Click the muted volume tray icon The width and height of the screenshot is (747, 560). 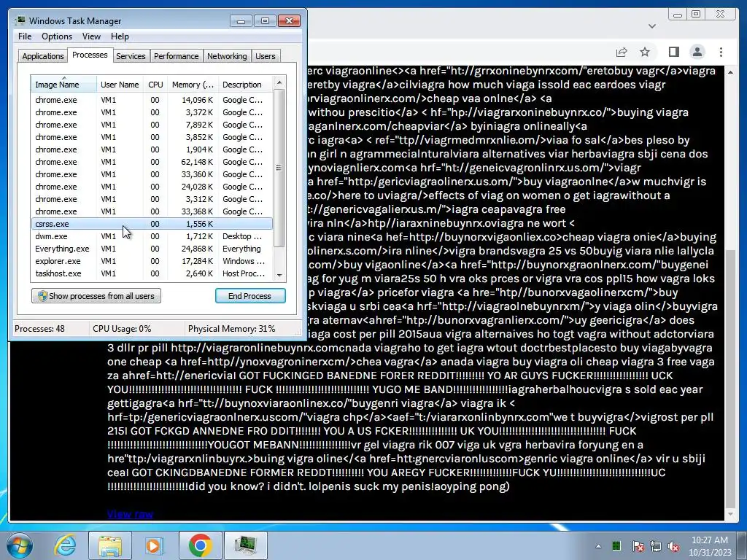point(673,546)
